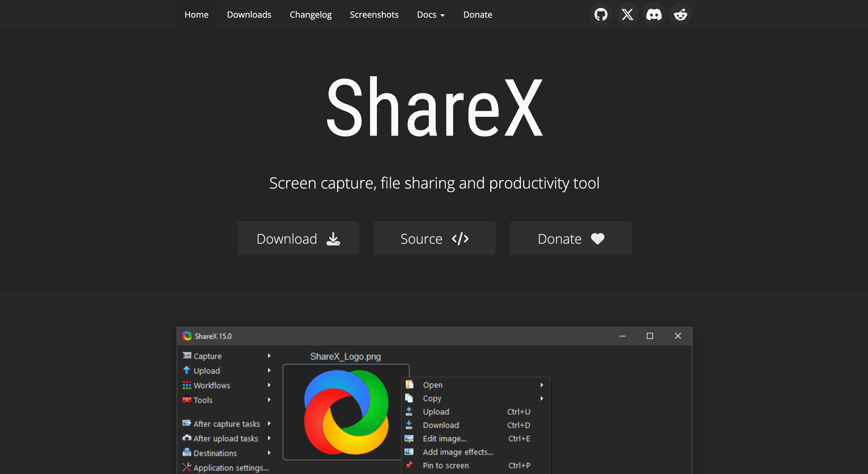Expand the Upload submenu arrow in the left menu

[269, 370]
